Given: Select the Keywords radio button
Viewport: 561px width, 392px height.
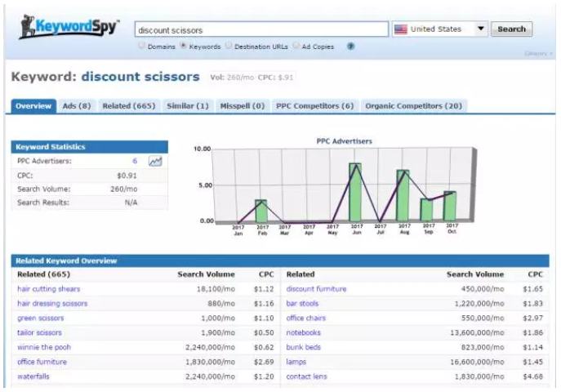Looking at the screenshot, I should (182, 47).
